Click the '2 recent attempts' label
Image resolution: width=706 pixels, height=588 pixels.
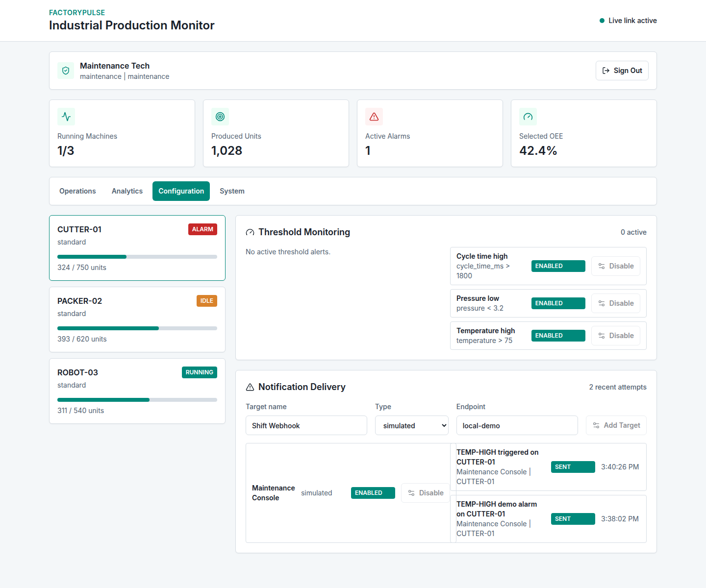tap(618, 387)
